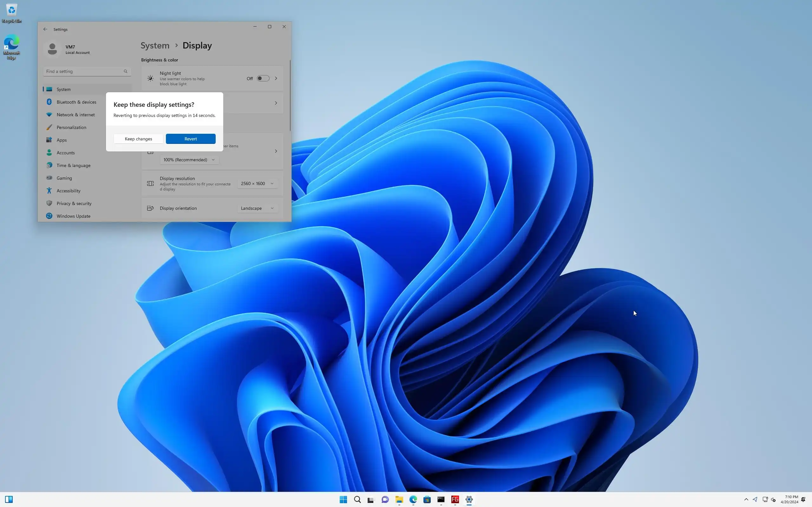This screenshot has width=812, height=507.
Task: Open the display resolution dropdown
Action: coord(257,183)
